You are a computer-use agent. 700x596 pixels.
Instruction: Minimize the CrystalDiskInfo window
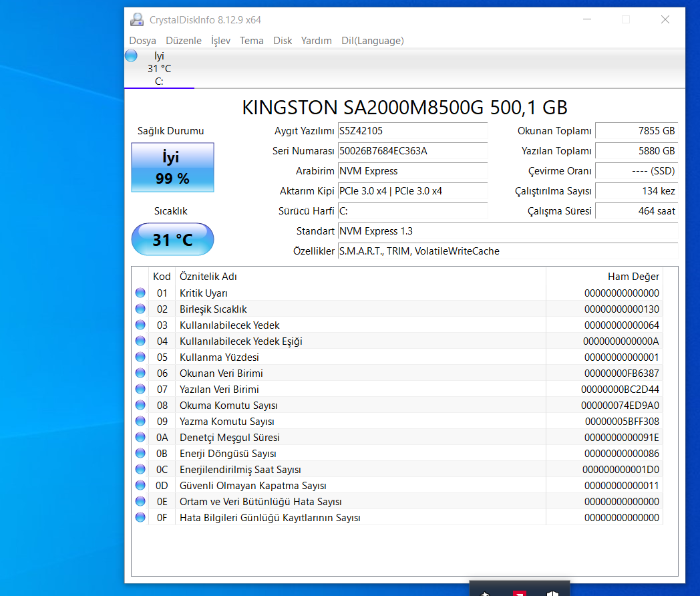(x=587, y=19)
